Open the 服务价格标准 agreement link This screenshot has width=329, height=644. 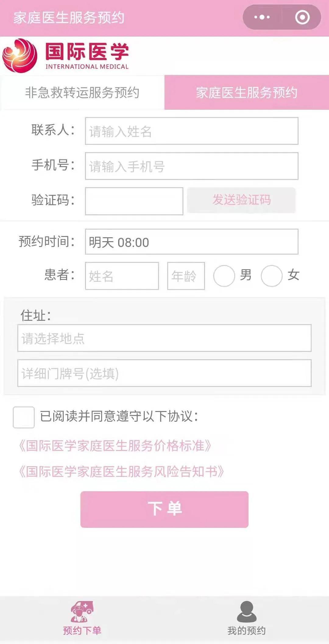pos(115,446)
